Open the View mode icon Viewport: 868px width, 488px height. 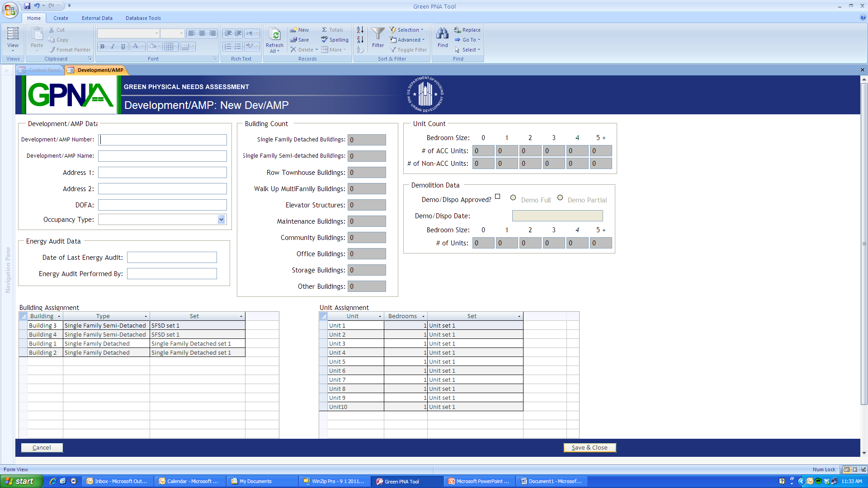(13, 34)
